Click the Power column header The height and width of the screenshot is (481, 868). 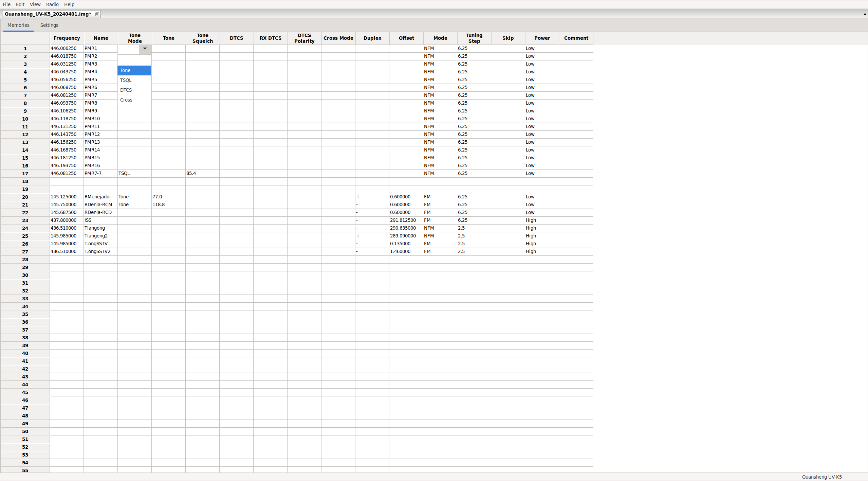pyautogui.click(x=542, y=38)
